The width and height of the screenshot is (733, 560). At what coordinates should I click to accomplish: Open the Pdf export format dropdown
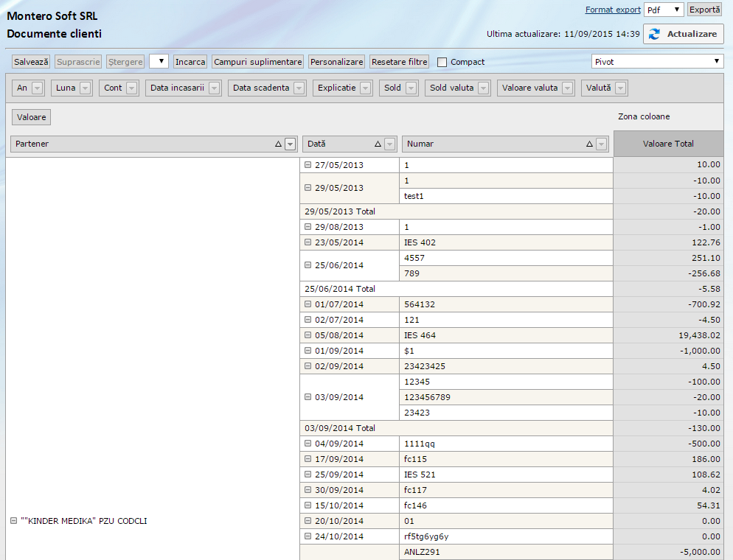(x=663, y=10)
